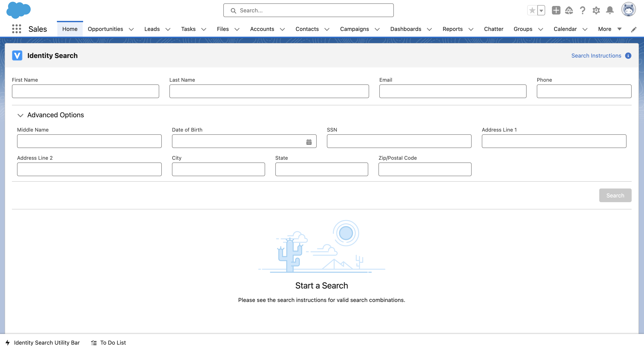Click the Address Line 1 field

point(554,141)
